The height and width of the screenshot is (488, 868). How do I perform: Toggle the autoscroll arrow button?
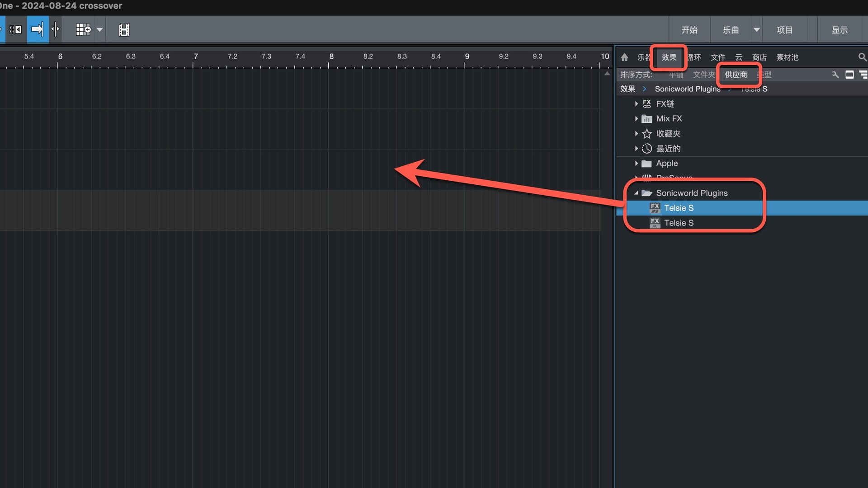[x=38, y=30]
